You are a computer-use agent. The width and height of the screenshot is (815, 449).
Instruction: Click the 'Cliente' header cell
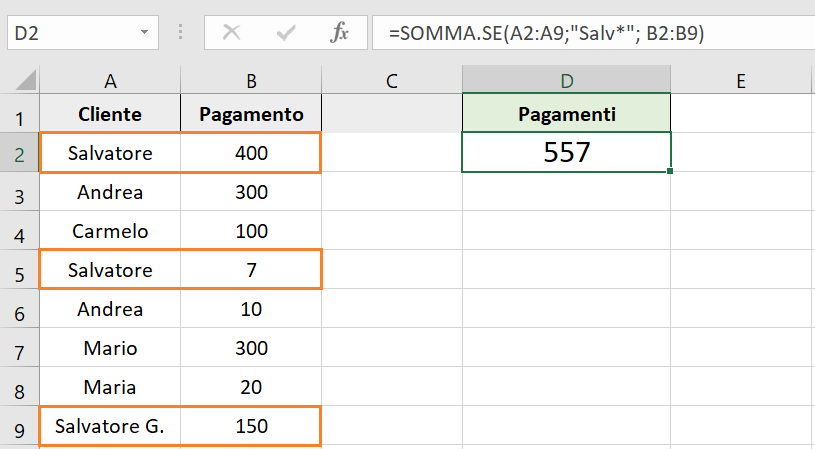tap(110, 114)
